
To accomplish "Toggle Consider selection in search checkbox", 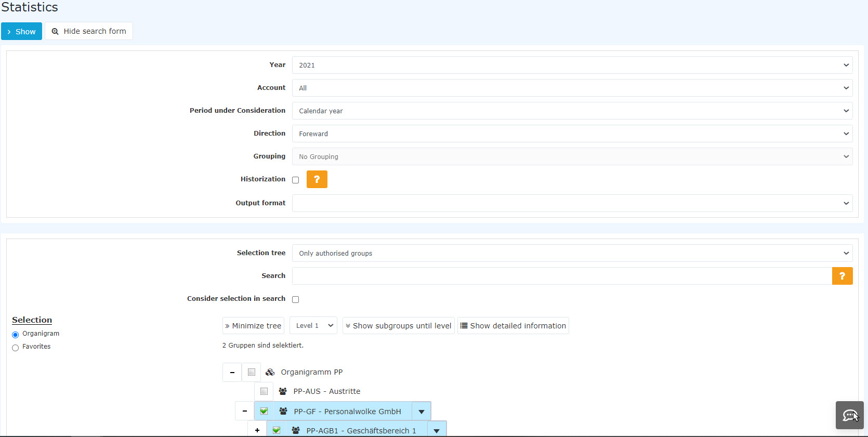I will (x=296, y=299).
